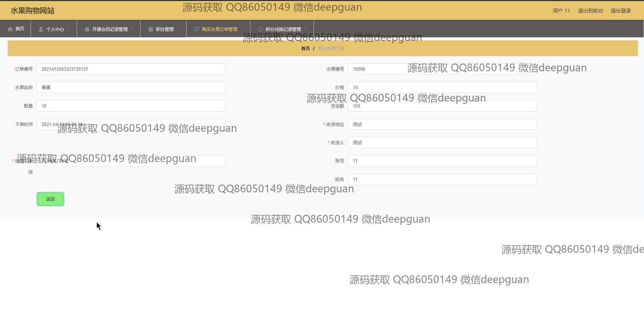
Task: Expand the 积分兑换记录管理 dropdown arrow
Action: coord(305,29)
